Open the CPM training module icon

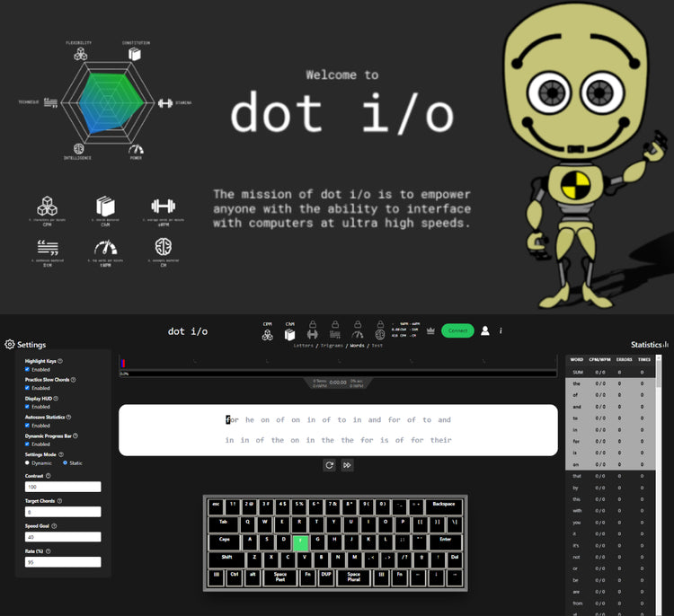pos(268,334)
